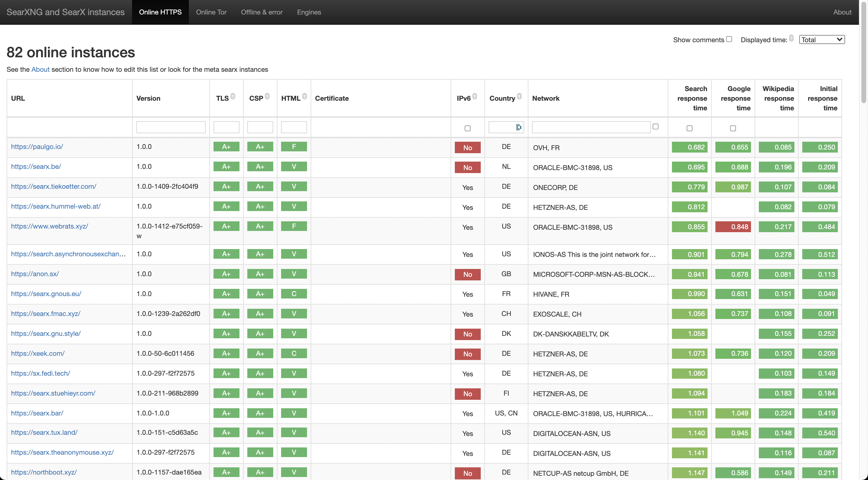Screen dimensions: 868x480
Task: Click the A+ TLS badge for searx.be
Action: [226, 166]
